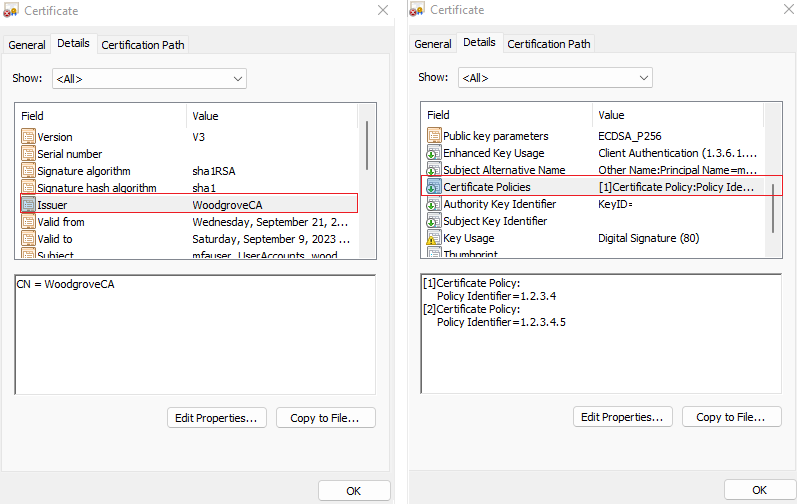Open Certification Path tab in right dialog
This screenshot has height=504, width=797.
pyautogui.click(x=548, y=44)
